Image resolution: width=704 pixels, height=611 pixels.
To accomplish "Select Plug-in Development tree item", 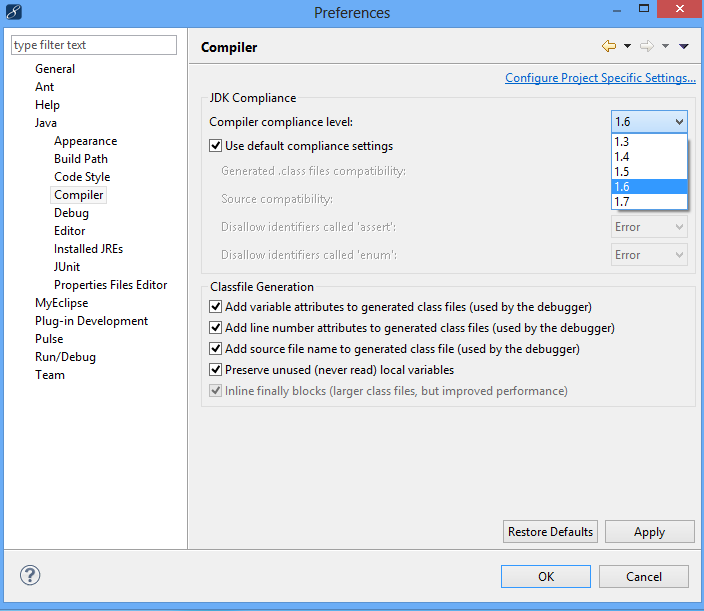I will point(92,321).
